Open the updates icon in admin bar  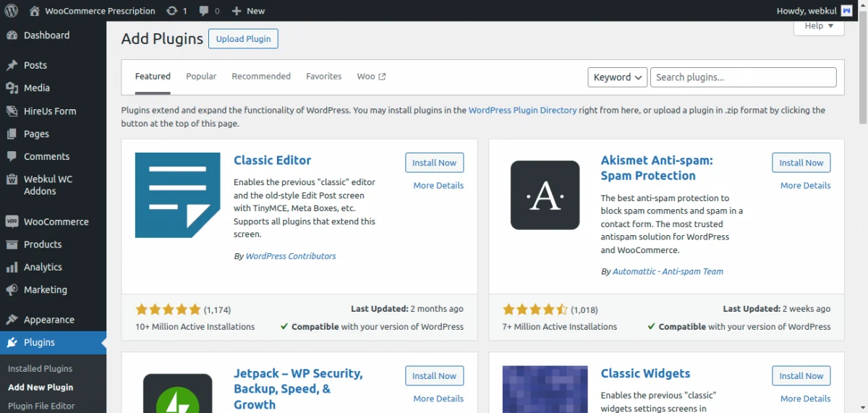tap(171, 11)
